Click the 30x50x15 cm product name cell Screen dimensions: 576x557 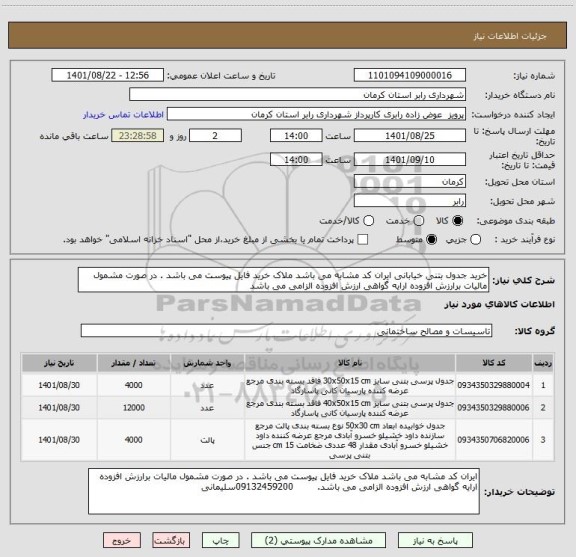(x=350, y=385)
